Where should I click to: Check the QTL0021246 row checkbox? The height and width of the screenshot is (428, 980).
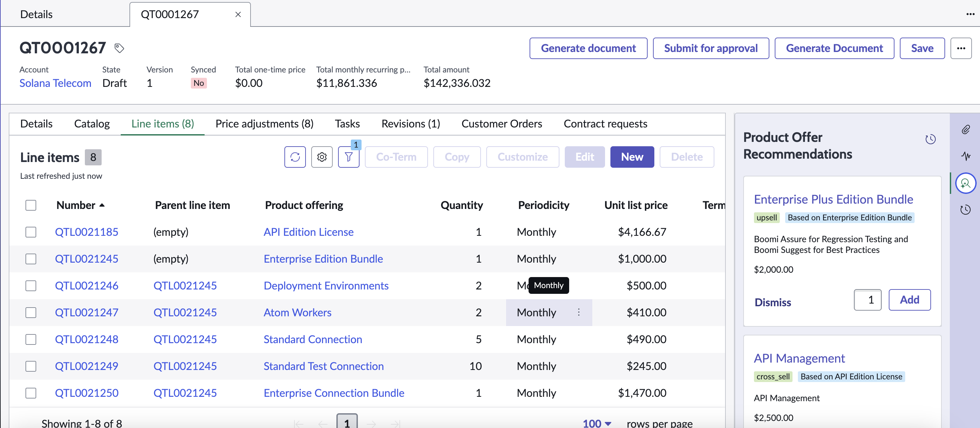pyautogui.click(x=31, y=286)
